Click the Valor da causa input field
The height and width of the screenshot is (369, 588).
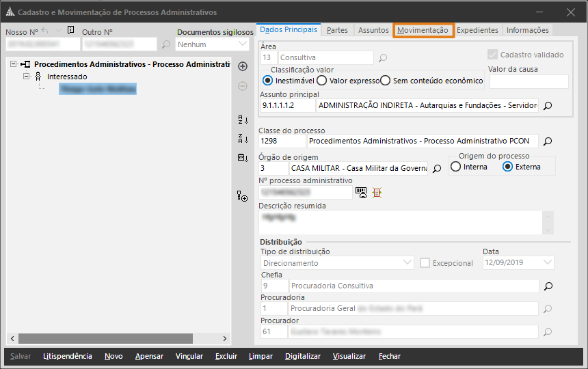click(529, 81)
